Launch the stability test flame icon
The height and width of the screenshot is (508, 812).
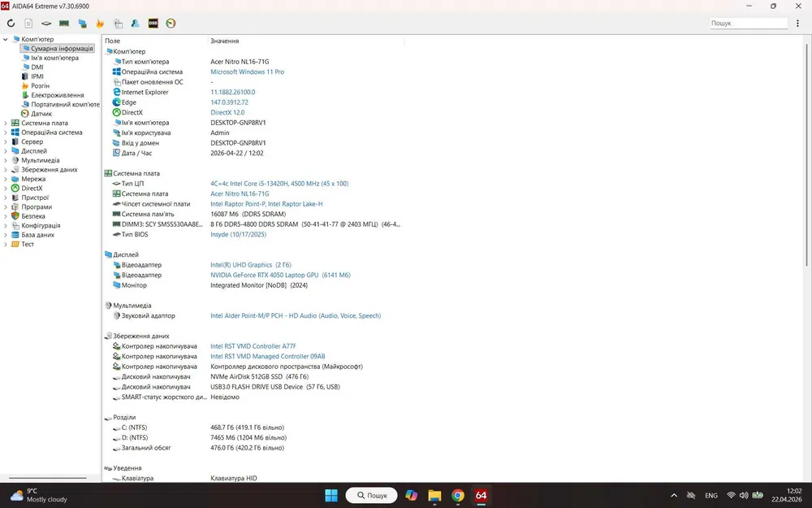pos(100,24)
